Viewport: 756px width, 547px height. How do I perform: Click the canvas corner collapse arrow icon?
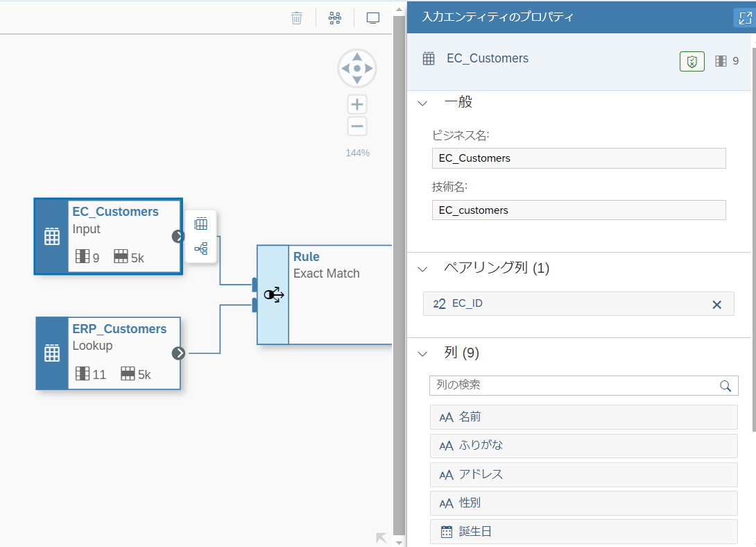point(381,538)
